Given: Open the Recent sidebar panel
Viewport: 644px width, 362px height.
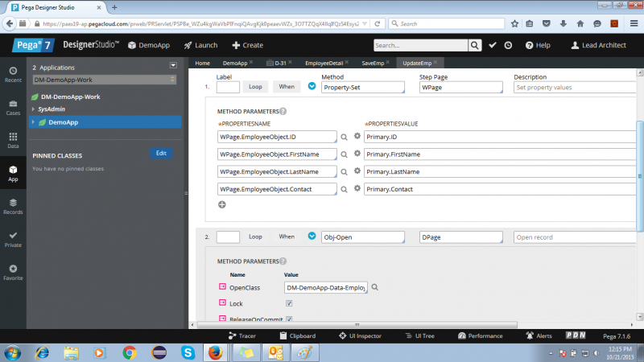Looking at the screenshot, I should point(13,74).
